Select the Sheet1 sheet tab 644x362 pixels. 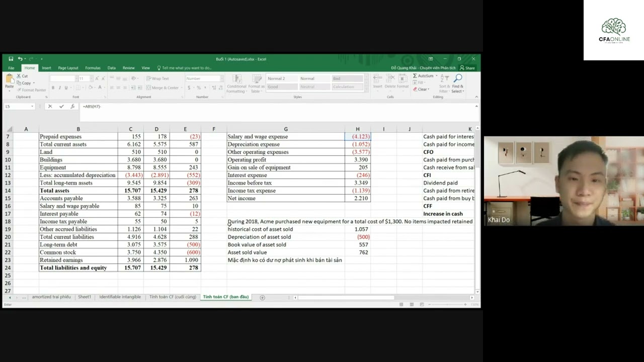pyautogui.click(x=85, y=297)
